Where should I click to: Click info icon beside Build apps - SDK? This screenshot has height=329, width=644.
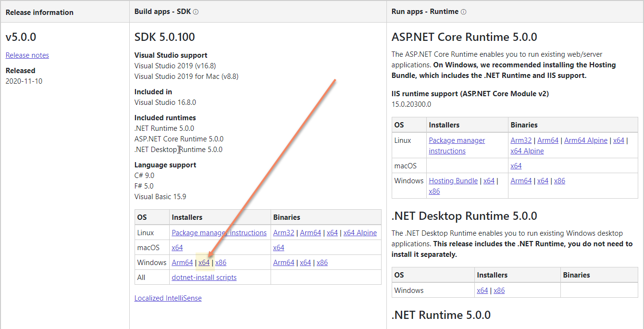click(x=196, y=12)
